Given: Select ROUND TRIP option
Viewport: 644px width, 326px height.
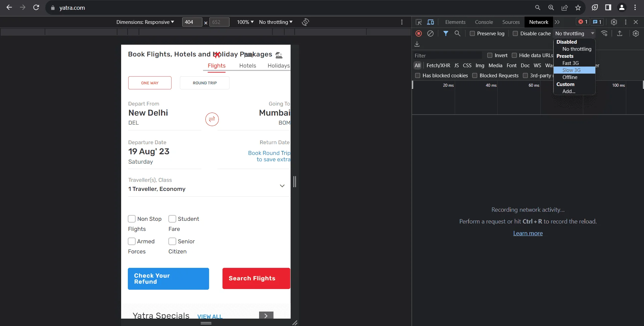Looking at the screenshot, I should 205,83.
